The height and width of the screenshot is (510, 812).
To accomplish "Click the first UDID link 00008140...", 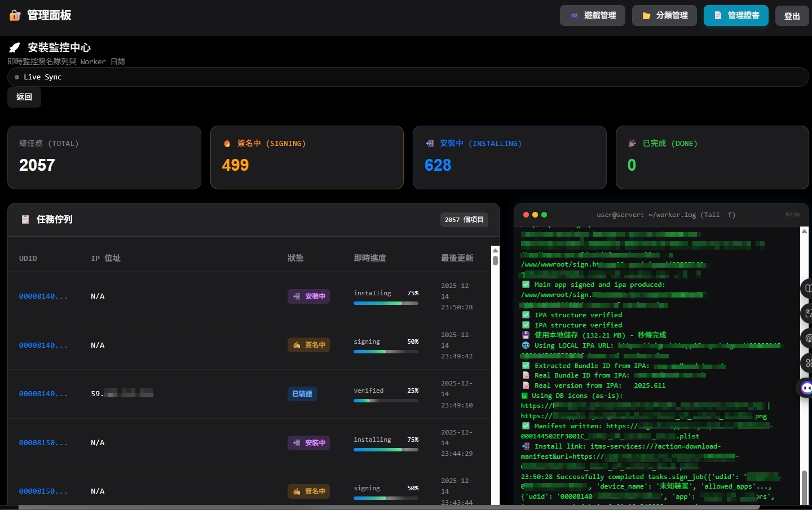I will [43, 296].
